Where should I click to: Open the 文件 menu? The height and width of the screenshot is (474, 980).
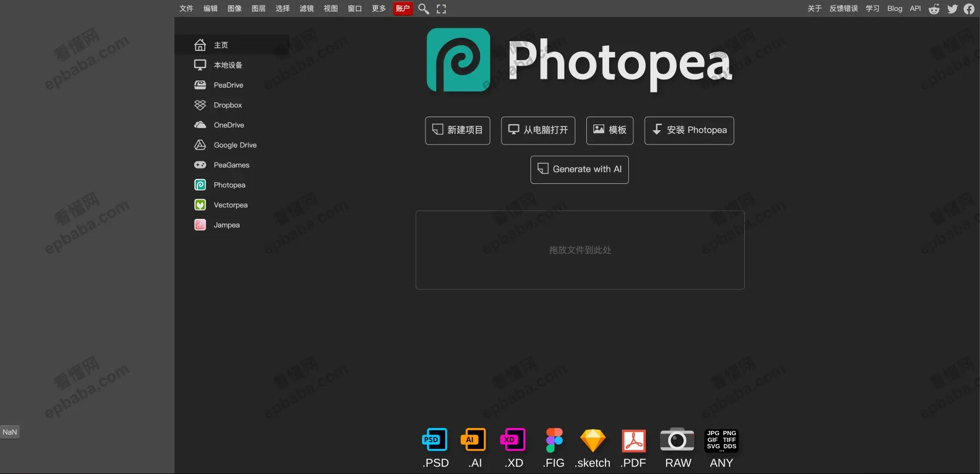186,8
